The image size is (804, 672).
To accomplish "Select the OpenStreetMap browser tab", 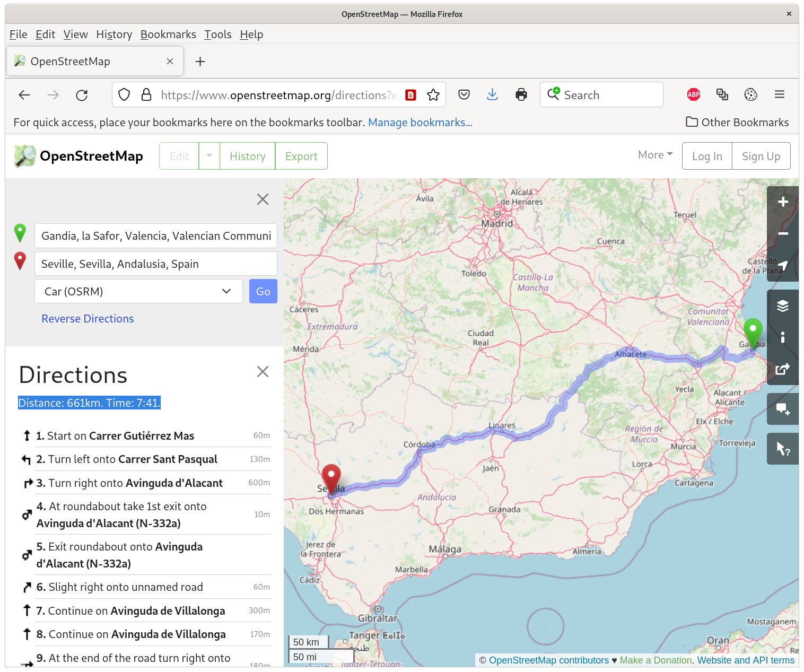I will (x=95, y=62).
